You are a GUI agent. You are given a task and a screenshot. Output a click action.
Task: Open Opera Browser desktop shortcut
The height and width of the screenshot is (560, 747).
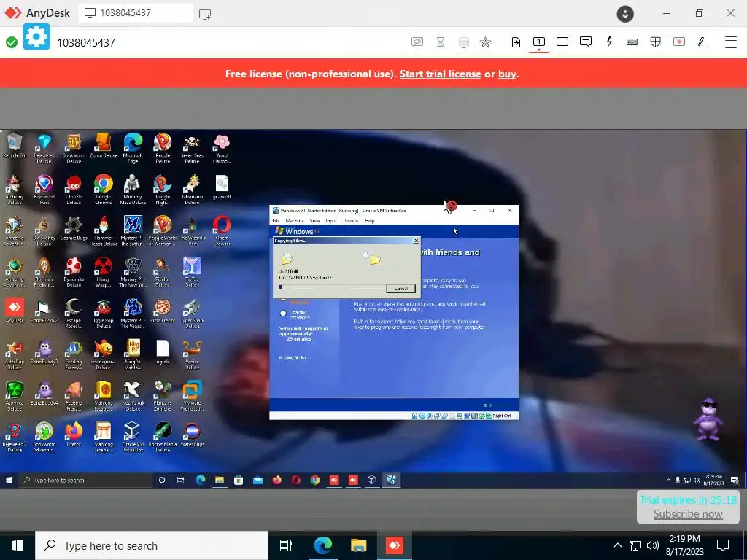click(222, 231)
